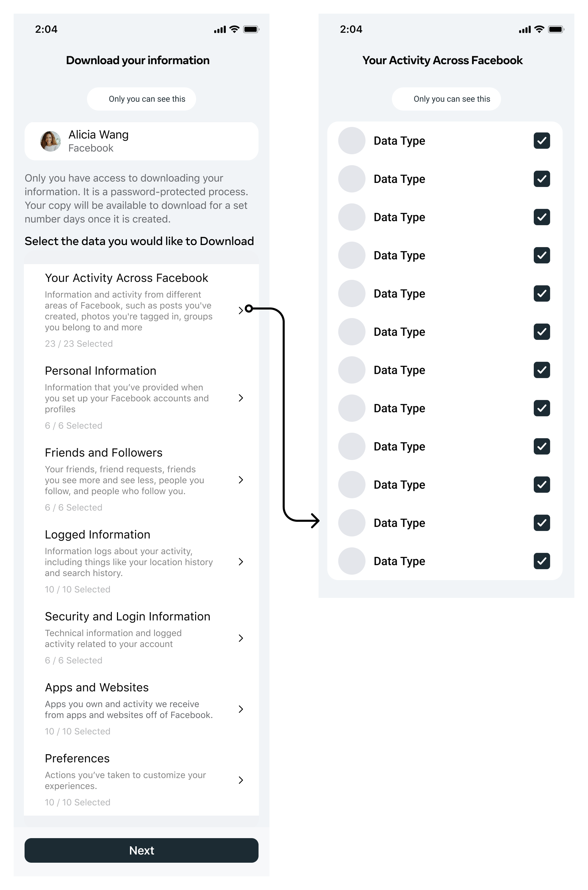
Task: Click the battery icon on right screen
Action: click(556, 29)
